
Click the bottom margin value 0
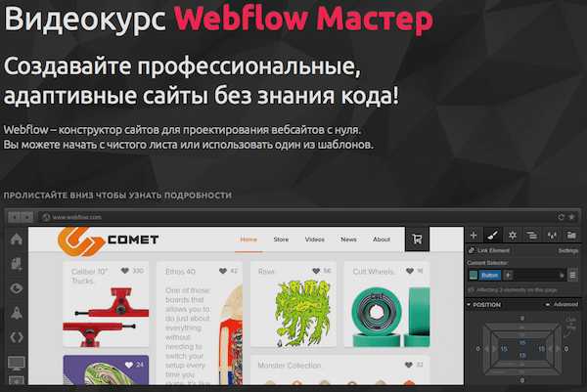tap(522, 380)
